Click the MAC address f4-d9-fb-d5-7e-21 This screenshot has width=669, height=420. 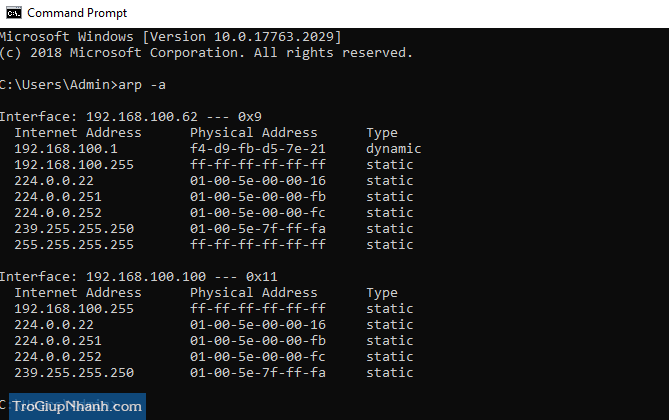pyautogui.click(x=258, y=148)
